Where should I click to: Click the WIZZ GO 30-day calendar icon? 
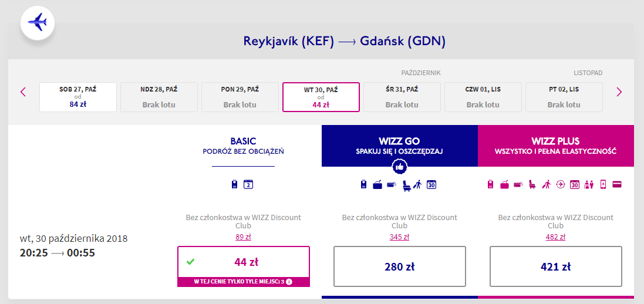tap(431, 184)
